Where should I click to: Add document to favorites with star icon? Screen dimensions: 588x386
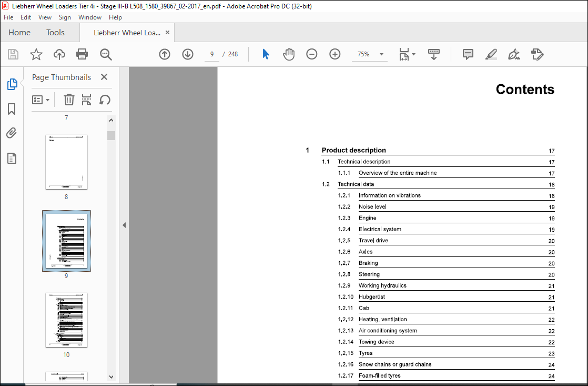pyautogui.click(x=36, y=54)
